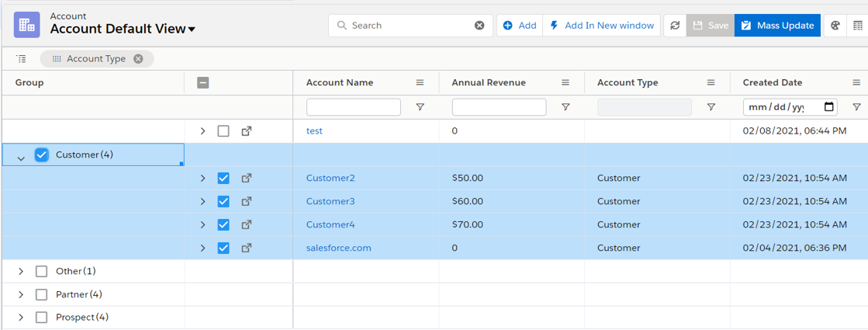Open the color theme palette icon
868x330 pixels.
(x=835, y=26)
